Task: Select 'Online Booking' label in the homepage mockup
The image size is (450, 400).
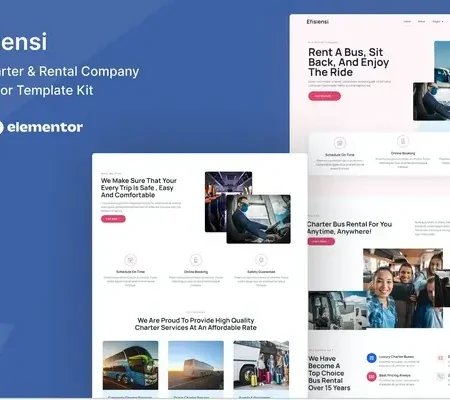Action: point(403,153)
